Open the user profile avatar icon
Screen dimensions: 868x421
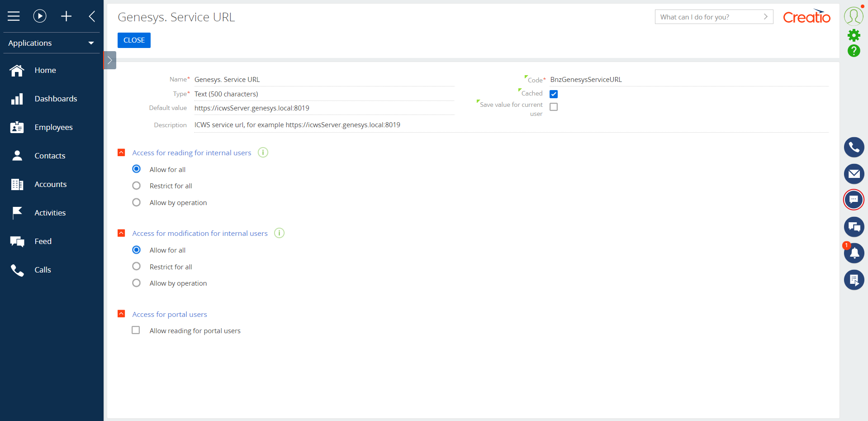(x=853, y=16)
